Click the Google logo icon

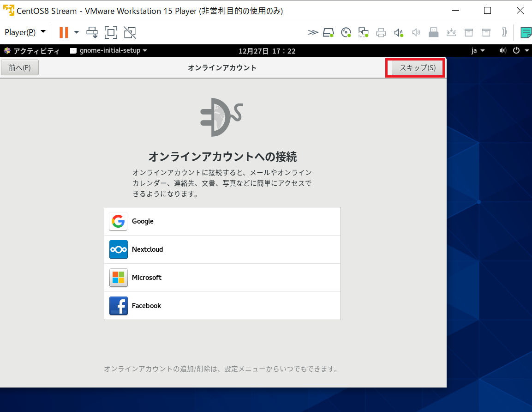tap(119, 221)
